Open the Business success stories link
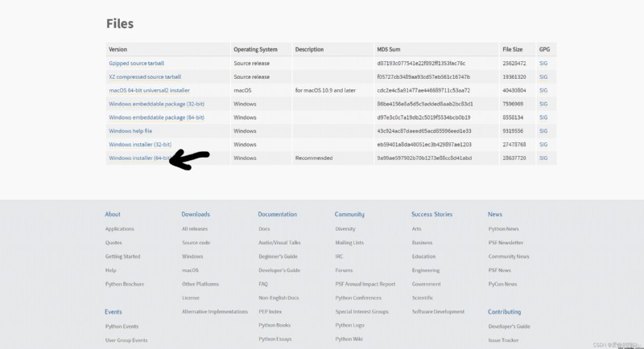Image resolution: width=644 pixels, height=349 pixels. (422, 242)
